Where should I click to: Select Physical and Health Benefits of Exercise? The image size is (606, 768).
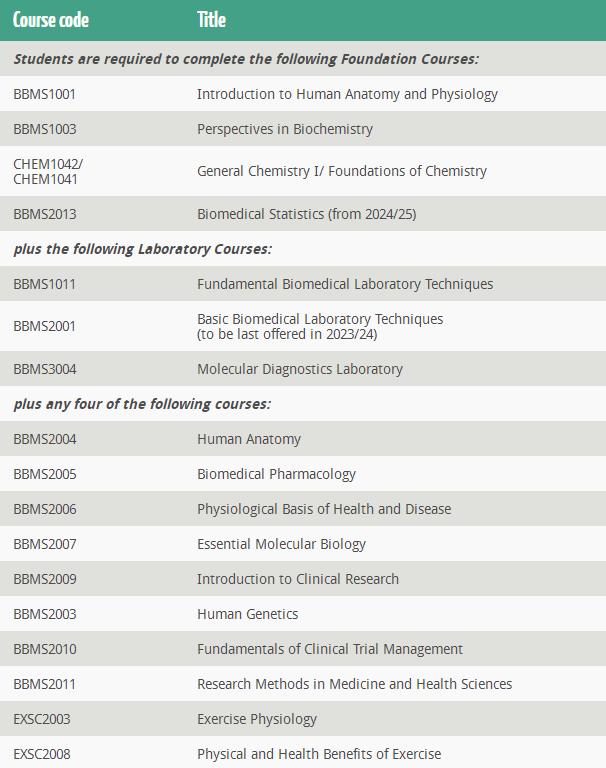pos(319,754)
